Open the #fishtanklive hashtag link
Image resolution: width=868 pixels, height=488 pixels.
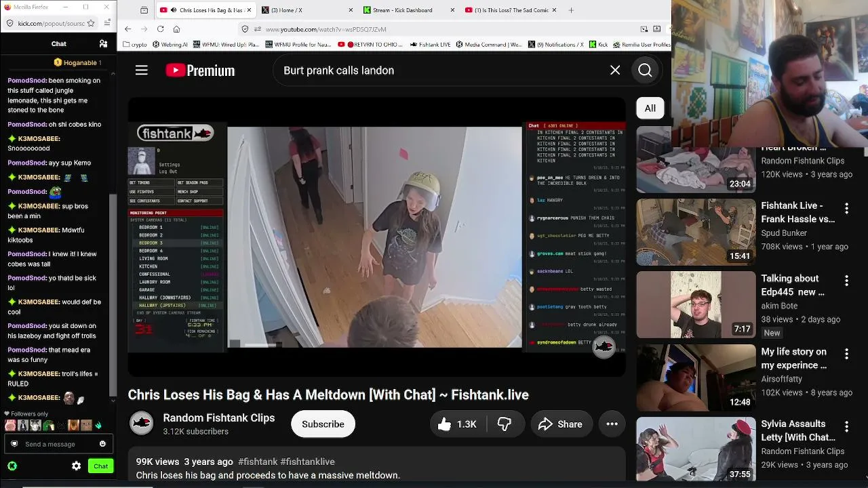coord(307,462)
